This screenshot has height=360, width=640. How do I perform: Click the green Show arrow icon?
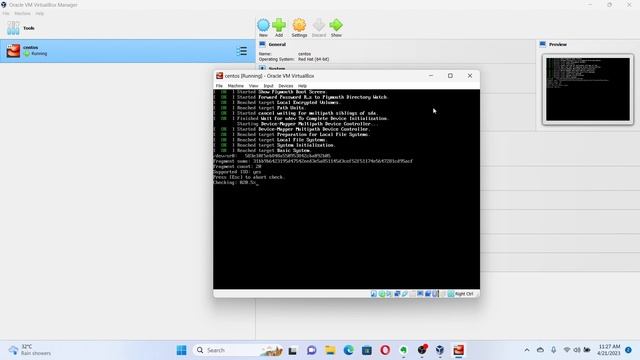[x=336, y=25]
